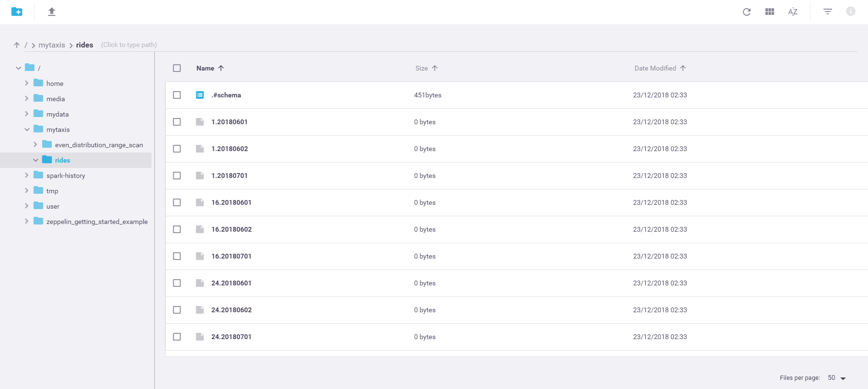Check the box for 1.20180601
868x389 pixels.
(177, 122)
